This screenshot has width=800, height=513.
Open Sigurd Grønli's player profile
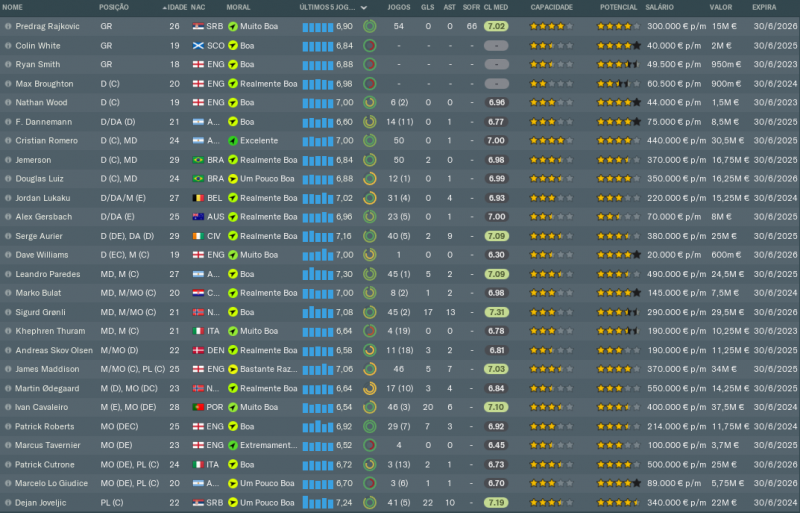click(43, 312)
